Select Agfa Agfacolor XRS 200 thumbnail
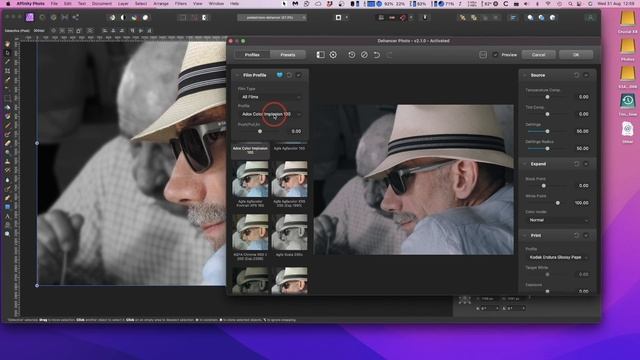Image resolution: width=640 pixels, height=360 pixels. (x=289, y=179)
